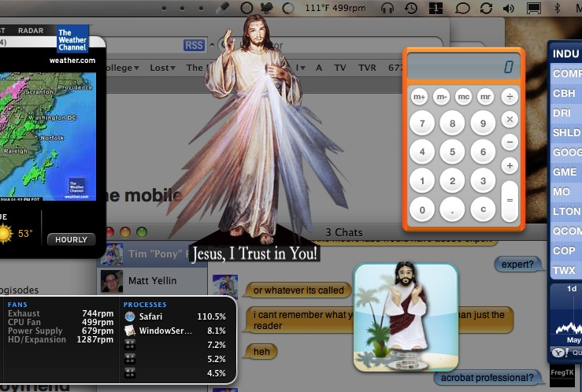Screen dimensions: 582x392
Task: Select the SHLD stock row
Action: coord(565,132)
